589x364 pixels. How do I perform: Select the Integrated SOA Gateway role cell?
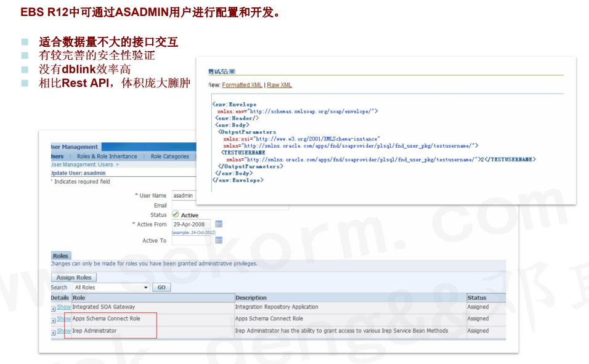[104, 307]
